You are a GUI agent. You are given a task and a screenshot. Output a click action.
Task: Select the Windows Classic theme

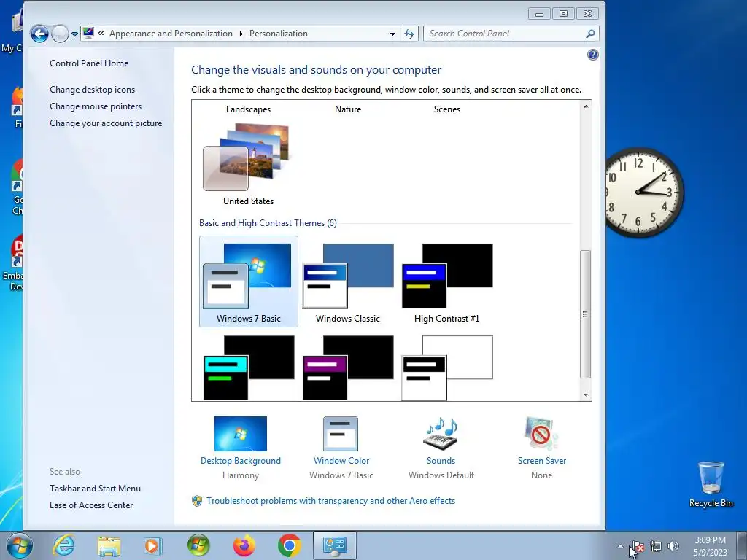(348, 281)
